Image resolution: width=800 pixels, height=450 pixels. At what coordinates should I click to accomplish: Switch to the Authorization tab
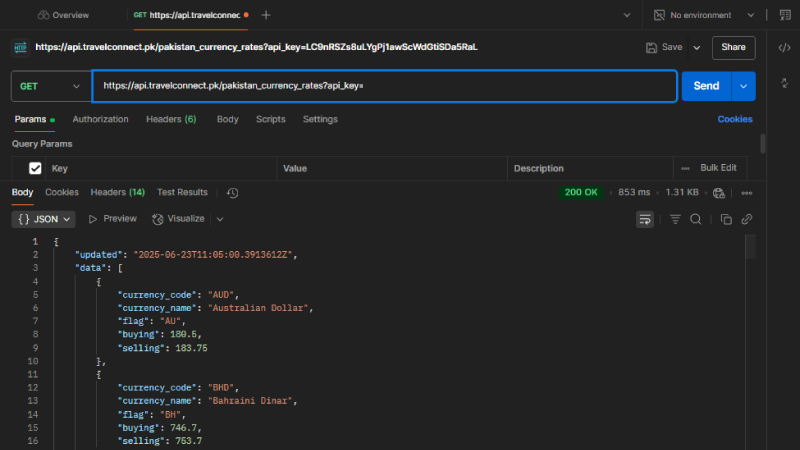click(101, 119)
